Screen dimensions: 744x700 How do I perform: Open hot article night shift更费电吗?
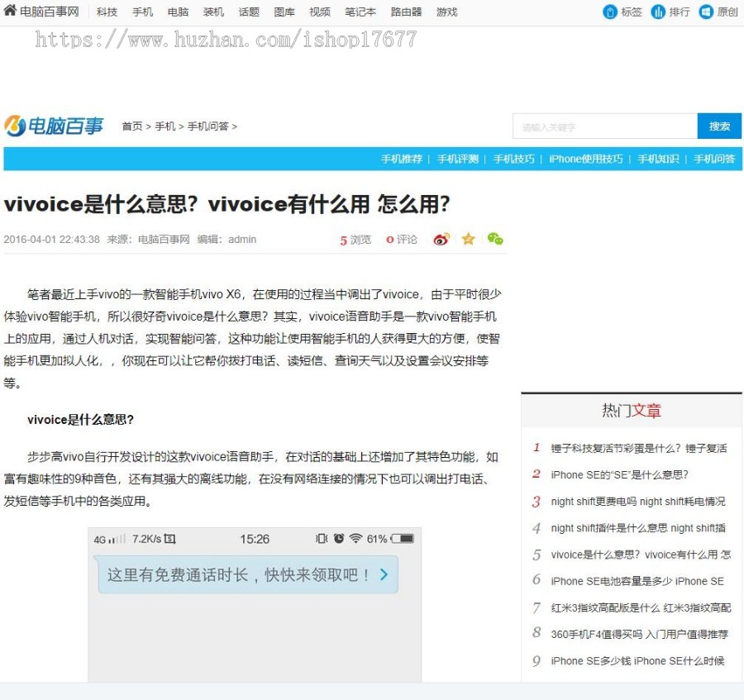point(638,502)
